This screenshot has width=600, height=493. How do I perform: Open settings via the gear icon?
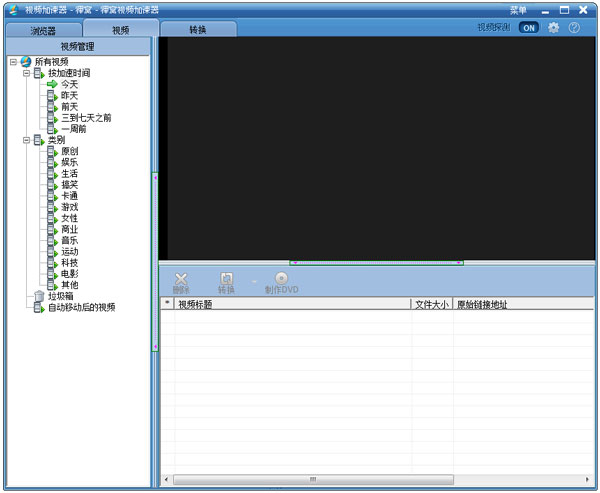pyautogui.click(x=553, y=28)
